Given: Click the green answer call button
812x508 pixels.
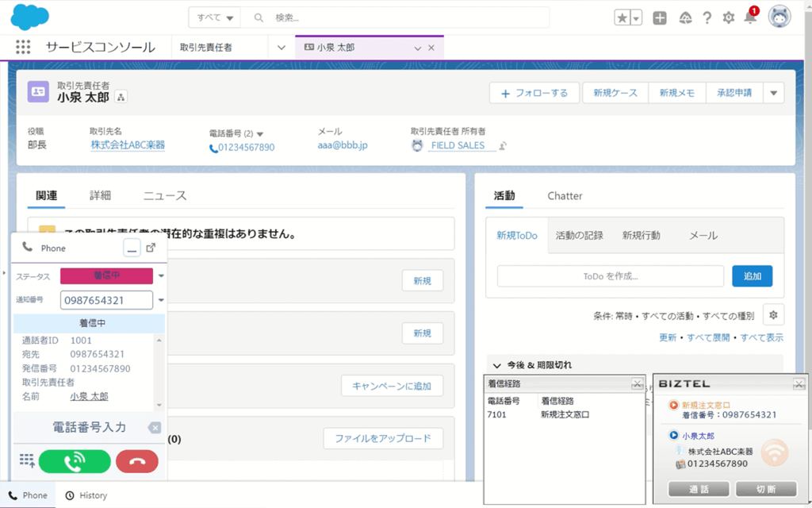Looking at the screenshot, I should tap(75, 461).
